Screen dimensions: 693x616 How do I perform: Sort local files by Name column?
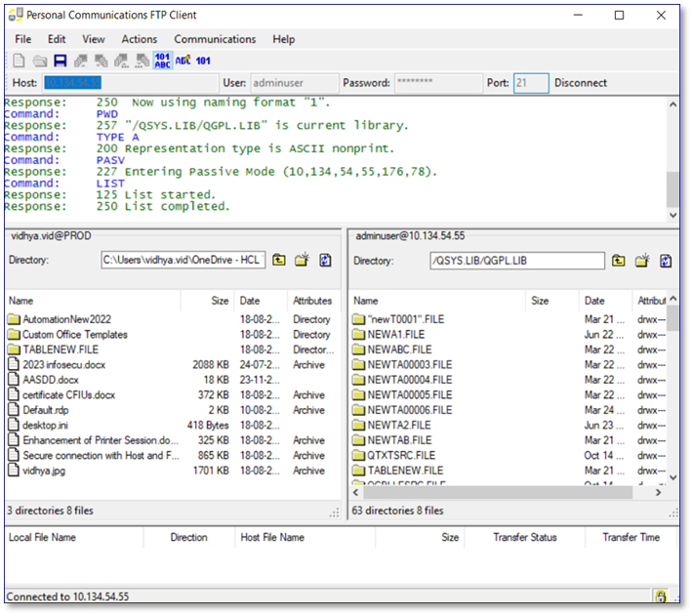[x=93, y=301]
